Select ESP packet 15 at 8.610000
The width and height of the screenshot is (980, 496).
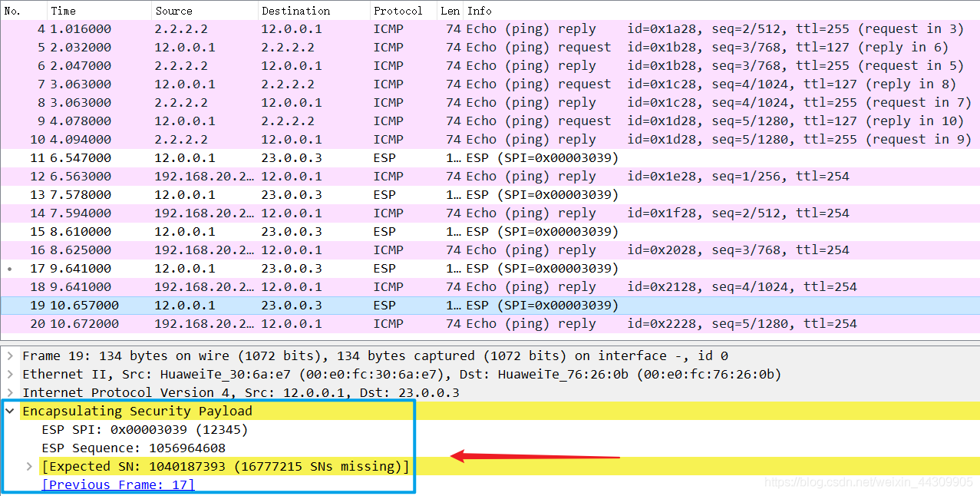tap(490, 232)
